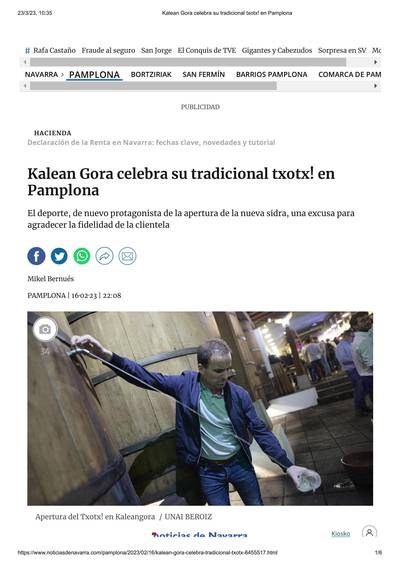Open photo gallery camera icon
The width and height of the screenshot is (400, 566).
tap(45, 330)
